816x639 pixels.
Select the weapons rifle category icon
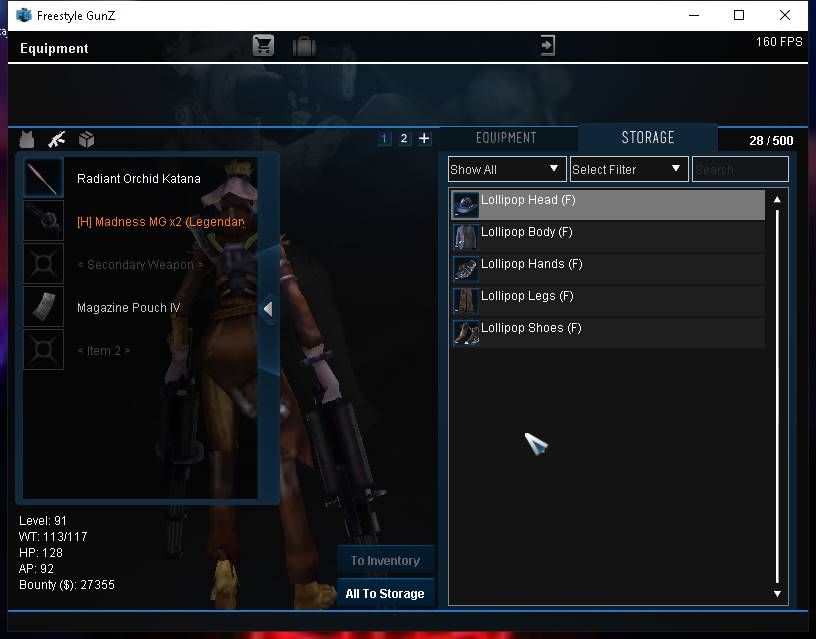click(57, 139)
